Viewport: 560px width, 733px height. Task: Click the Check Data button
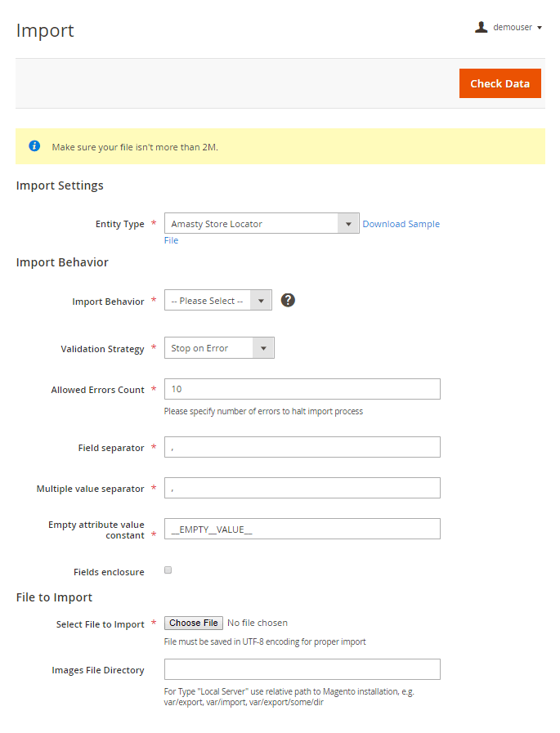[x=500, y=83]
